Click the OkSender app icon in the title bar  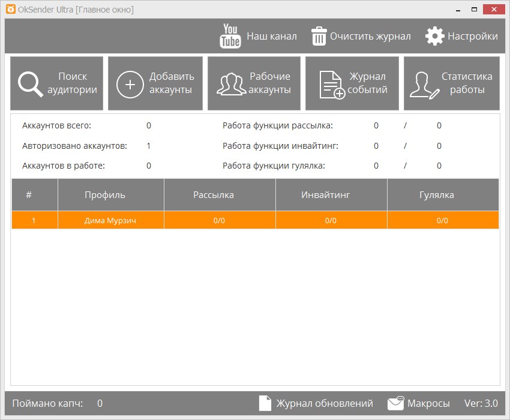click(x=11, y=9)
